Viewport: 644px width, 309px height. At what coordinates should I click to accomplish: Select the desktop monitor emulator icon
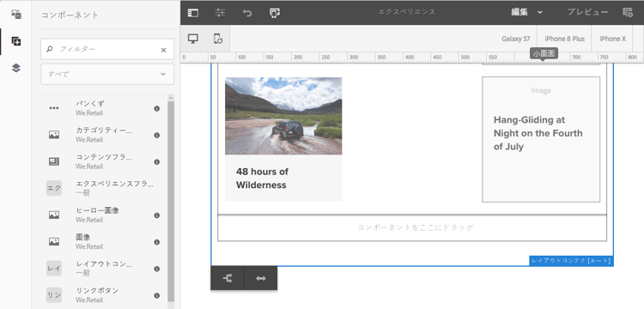tap(193, 39)
